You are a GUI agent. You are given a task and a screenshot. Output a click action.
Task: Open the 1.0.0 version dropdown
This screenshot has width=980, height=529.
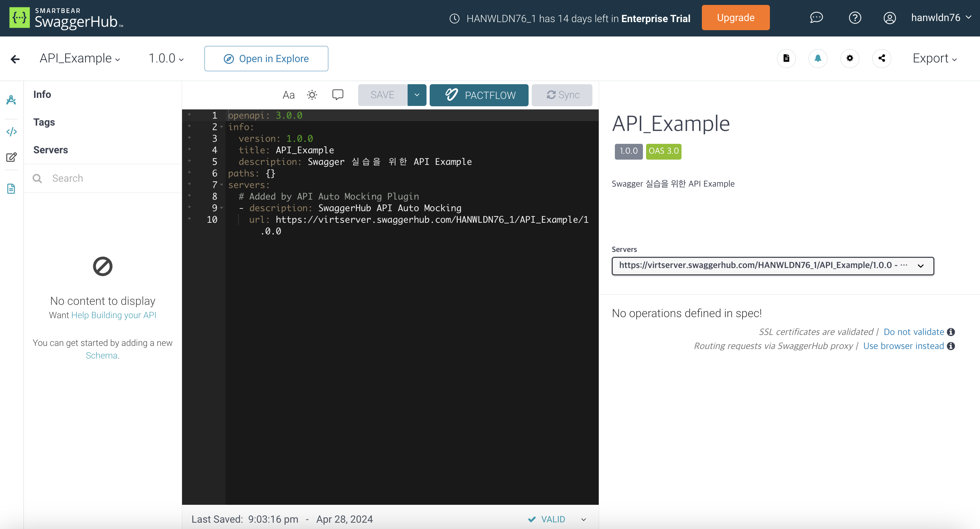click(x=166, y=59)
